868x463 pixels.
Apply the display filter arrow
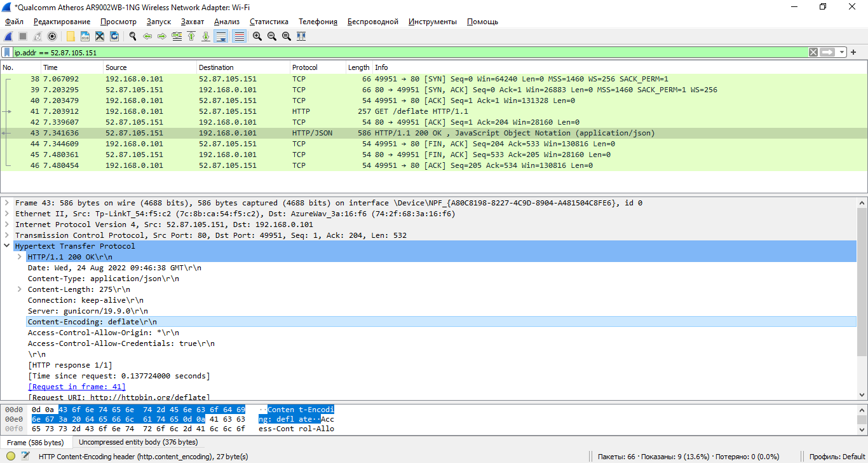tap(827, 52)
